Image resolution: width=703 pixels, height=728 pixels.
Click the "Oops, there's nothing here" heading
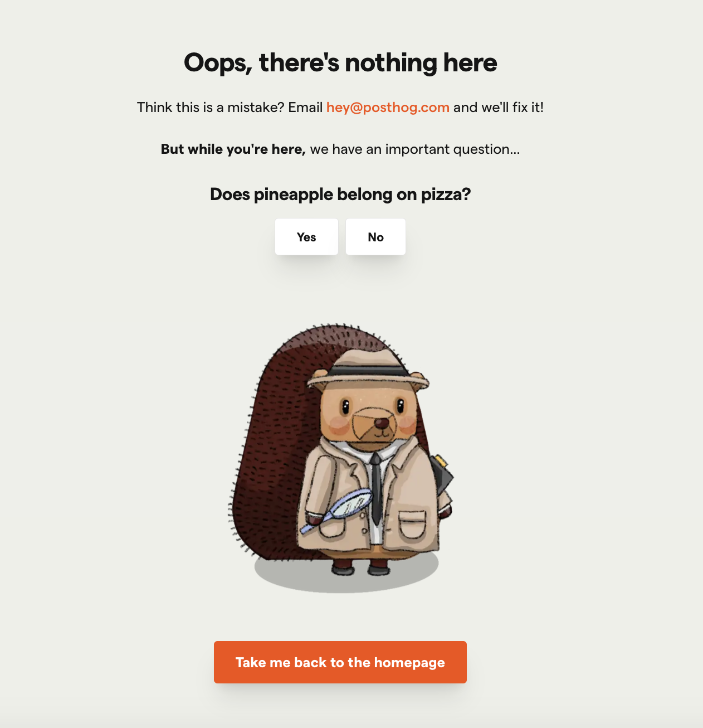(x=340, y=62)
